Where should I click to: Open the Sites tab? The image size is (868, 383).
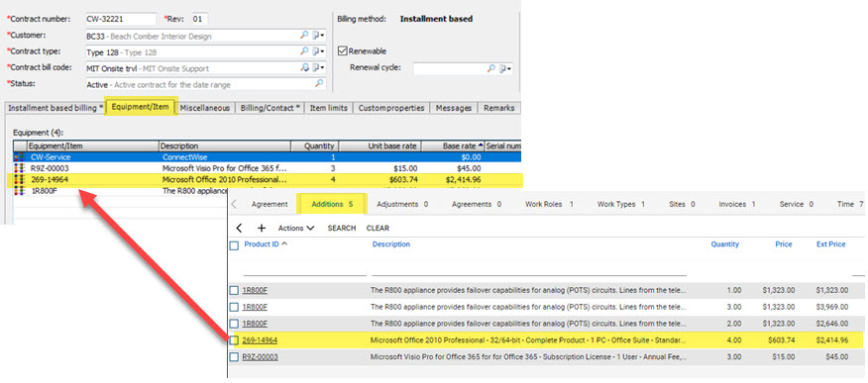[x=682, y=204]
